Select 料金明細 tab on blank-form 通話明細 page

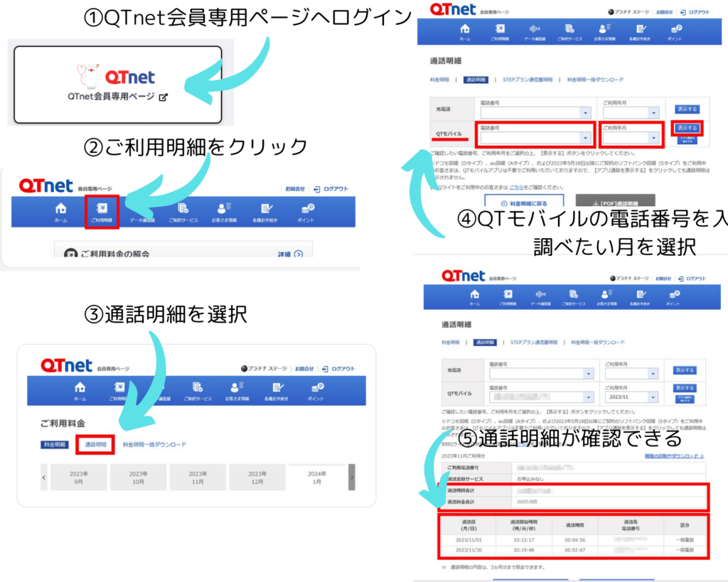click(439, 80)
